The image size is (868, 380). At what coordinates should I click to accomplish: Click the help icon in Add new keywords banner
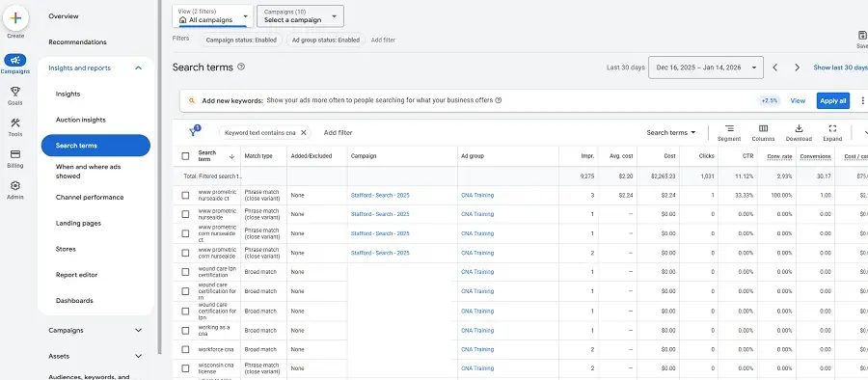(499, 101)
